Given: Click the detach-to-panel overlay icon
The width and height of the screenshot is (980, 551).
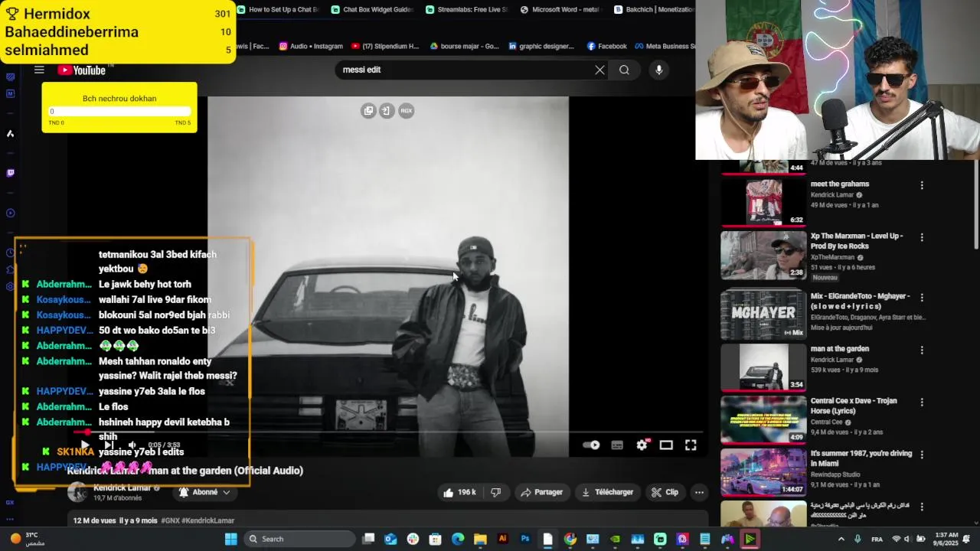Looking at the screenshot, I should click(386, 110).
